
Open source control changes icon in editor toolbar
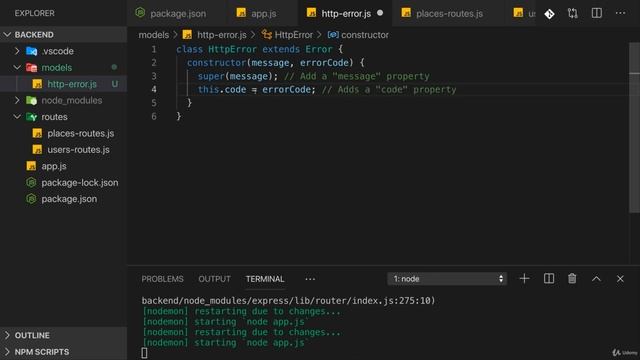tap(549, 14)
